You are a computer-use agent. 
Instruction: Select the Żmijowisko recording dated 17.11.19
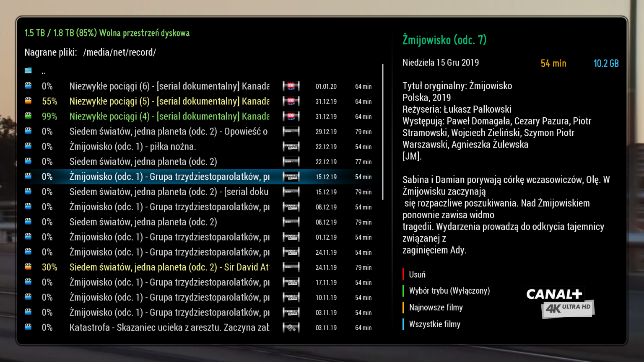tap(169, 282)
